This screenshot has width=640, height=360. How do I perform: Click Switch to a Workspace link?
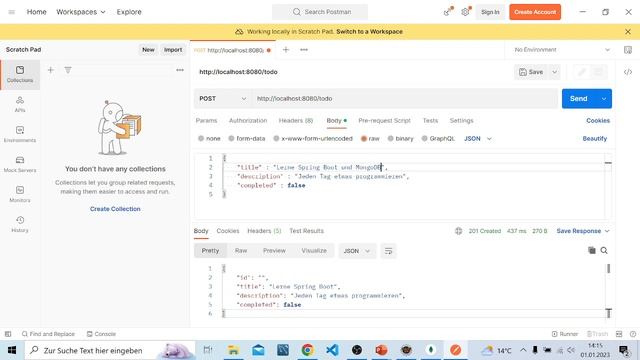[369, 31]
